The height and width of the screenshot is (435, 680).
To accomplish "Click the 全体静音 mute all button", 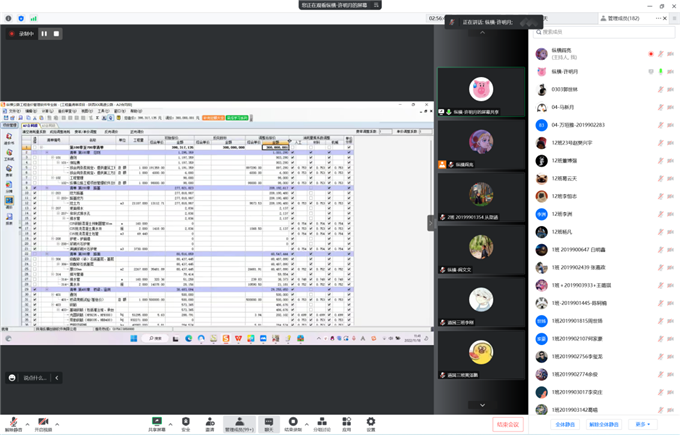I will coord(567,424).
